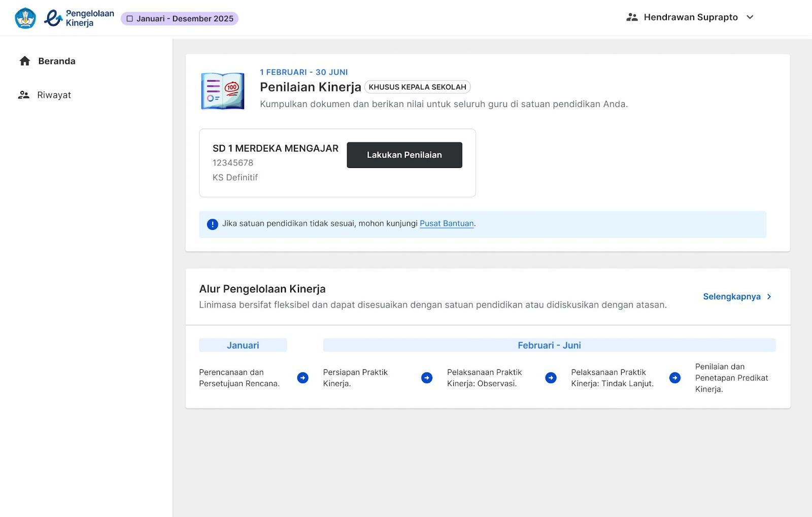Click the KHUSUS KEPALA SEKOLAH badge
This screenshot has width=812, height=517.
pyautogui.click(x=417, y=87)
